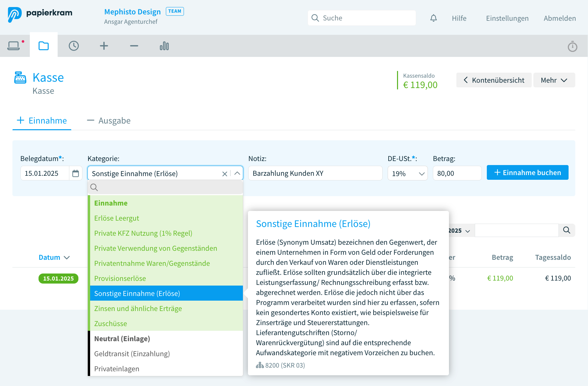
Task: Start the stopwatch timer icon
Action: (572, 46)
